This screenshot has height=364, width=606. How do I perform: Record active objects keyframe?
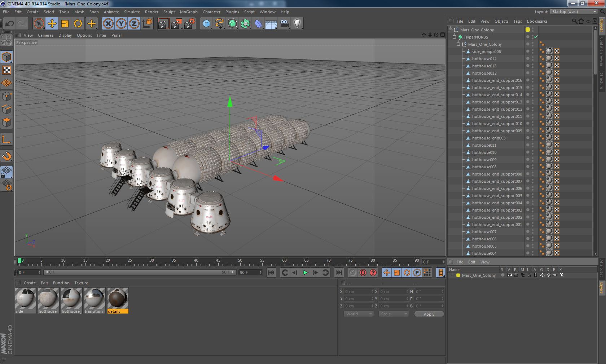353,272
